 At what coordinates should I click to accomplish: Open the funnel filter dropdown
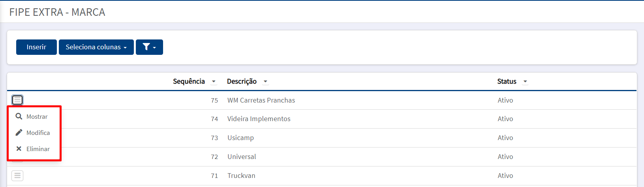[149, 47]
